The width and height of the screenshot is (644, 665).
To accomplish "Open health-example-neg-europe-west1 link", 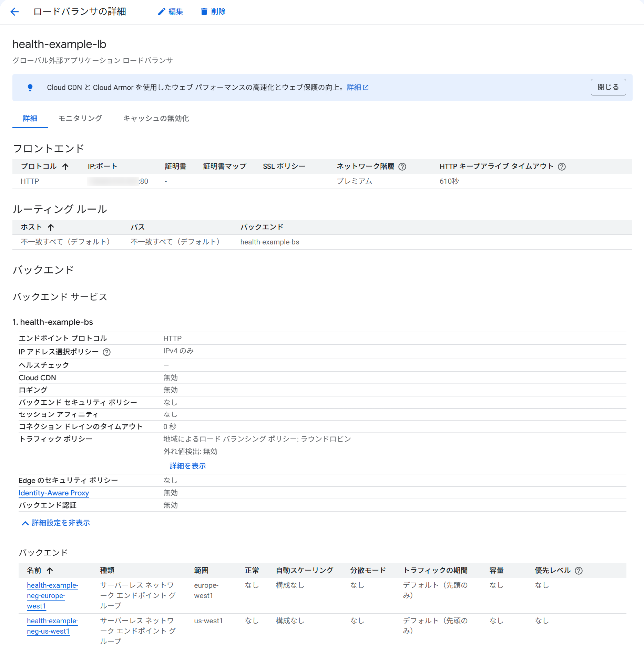I will pos(52,596).
